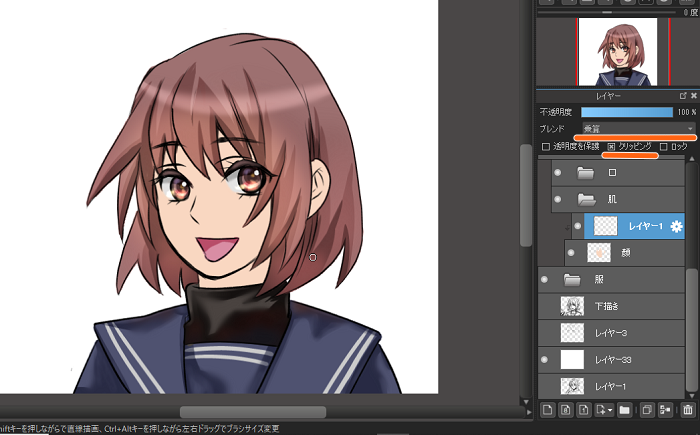This screenshot has height=435, width=700.
Task: Select the レイヤー3 layer thumbnail
Action: click(572, 333)
